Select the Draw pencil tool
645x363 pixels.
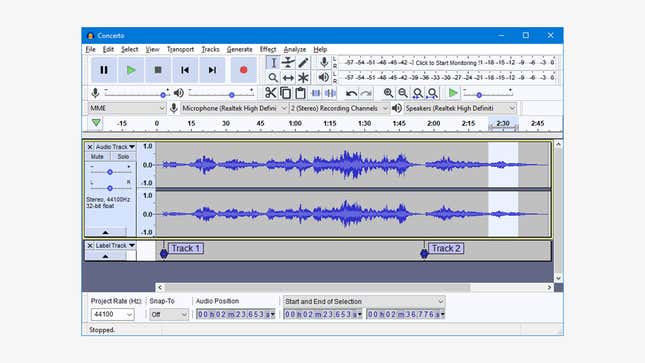303,63
